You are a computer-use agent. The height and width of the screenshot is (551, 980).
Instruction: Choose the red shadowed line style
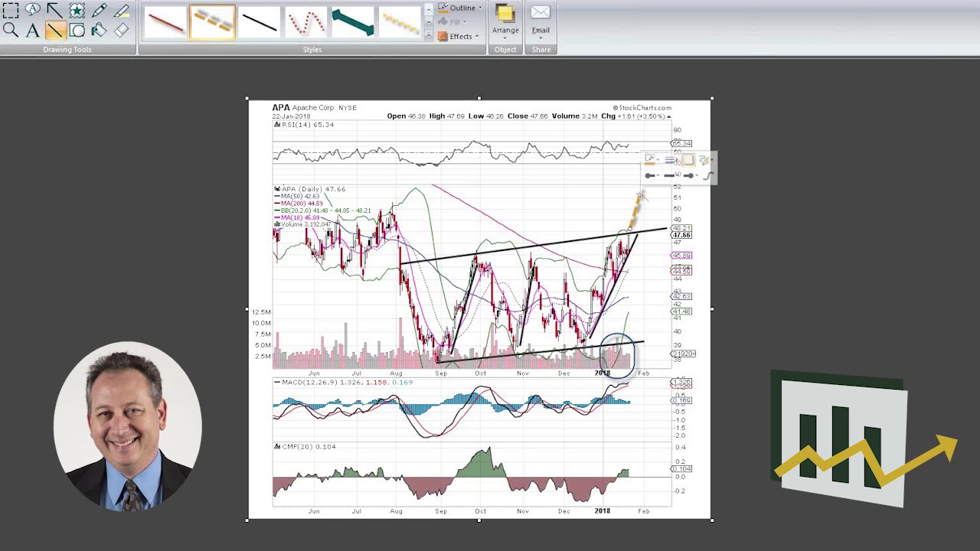coord(165,22)
